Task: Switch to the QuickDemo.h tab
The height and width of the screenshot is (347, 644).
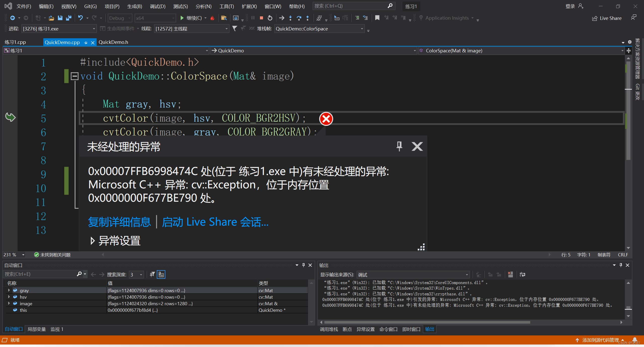Action: click(x=113, y=42)
